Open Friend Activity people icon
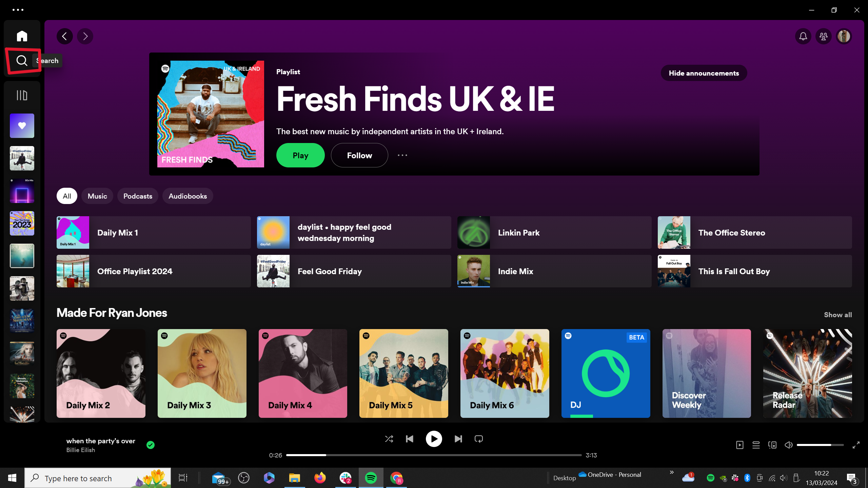The height and width of the screenshot is (488, 868). pos(824,36)
